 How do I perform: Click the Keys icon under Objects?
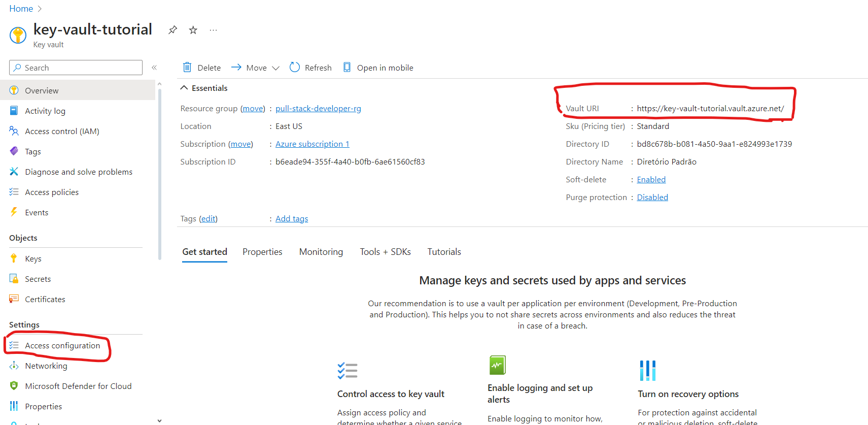pos(14,258)
